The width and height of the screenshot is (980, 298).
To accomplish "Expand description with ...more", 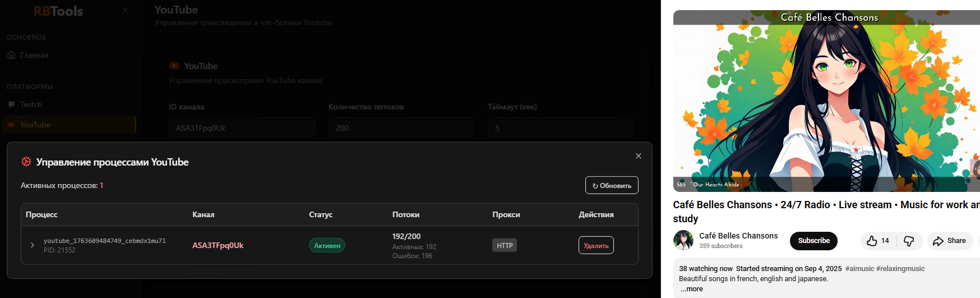I will pyautogui.click(x=692, y=289).
